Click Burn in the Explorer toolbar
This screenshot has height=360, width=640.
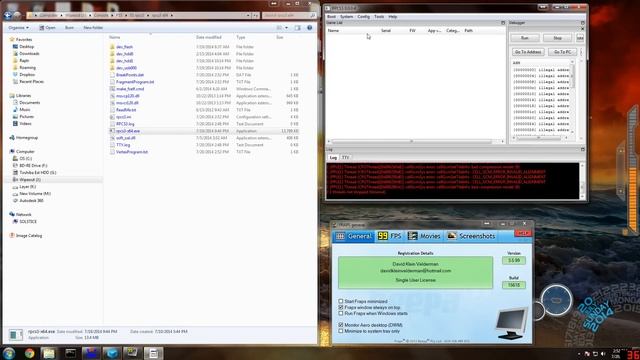(69, 28)
